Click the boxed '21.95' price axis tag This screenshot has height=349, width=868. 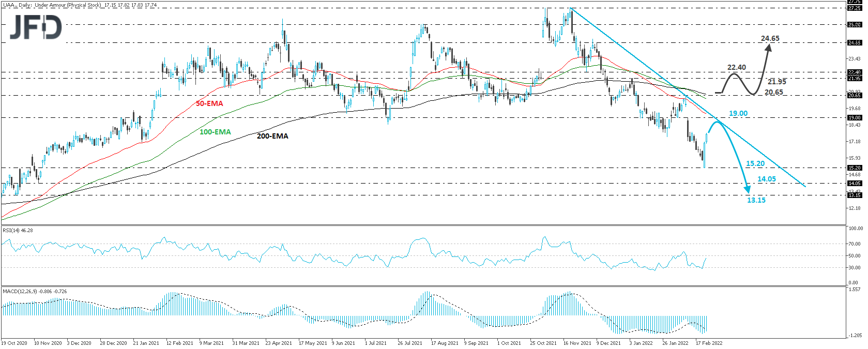click(855, 78)
